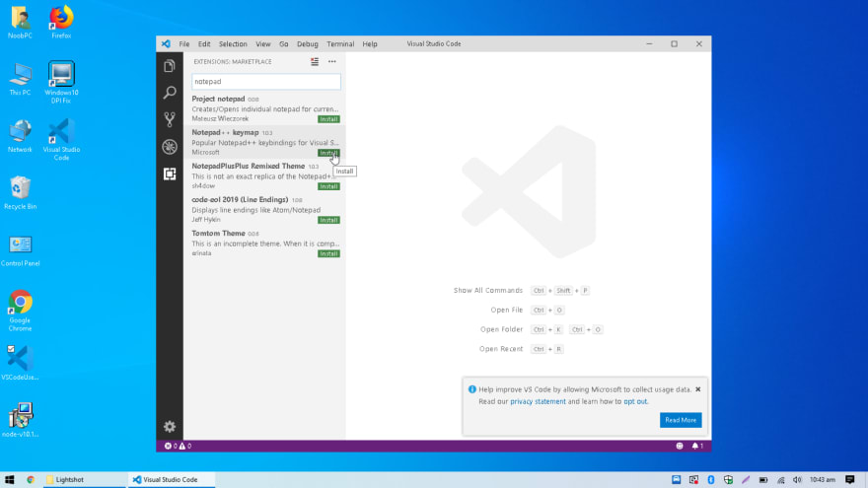
Task: Open the Search view in activity bar
Action: pos(170,93)
